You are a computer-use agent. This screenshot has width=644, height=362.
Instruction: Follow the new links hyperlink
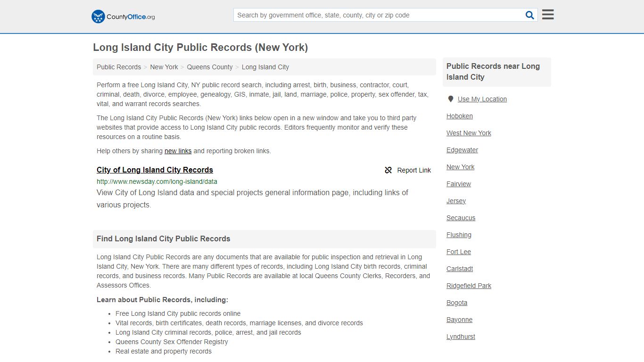(178, 151)
